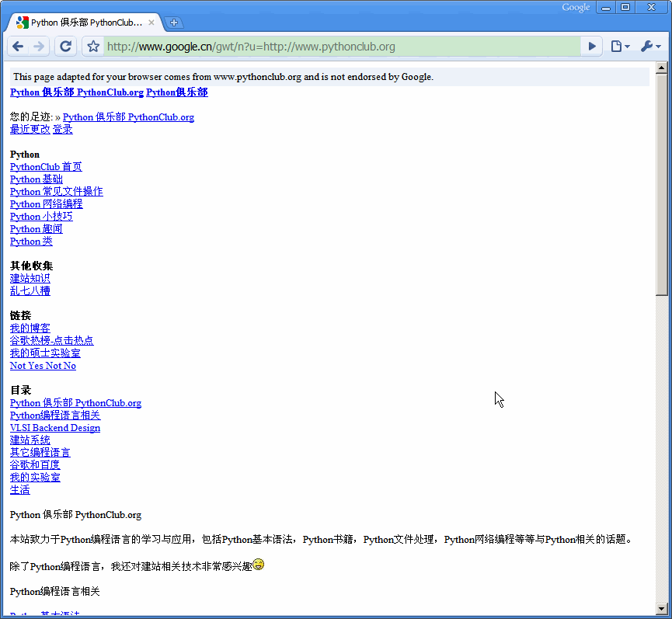This screenshot has height=619, width=672.
Task: Close the current browser tab
Action: (x=152, y=23)
